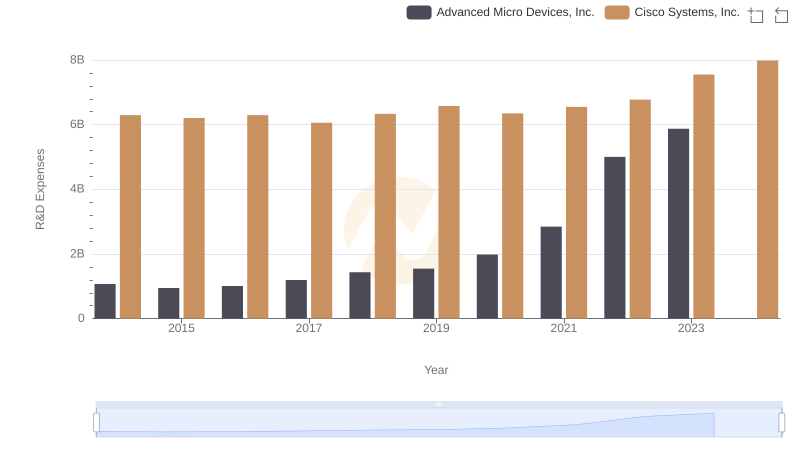The image size is (800, 461).
Task: Click AMD bar for 2015
Action: click(x=168, y=303)
